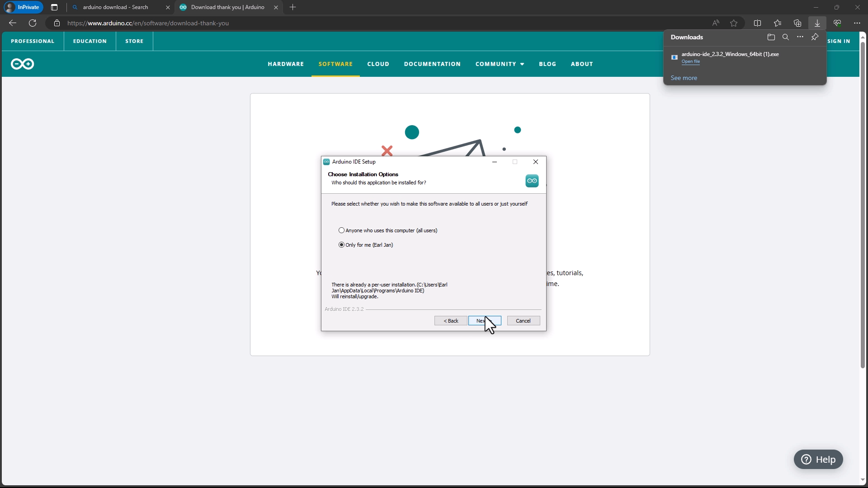
Task: Open Edge Settings and more menu
Action: 857,23
